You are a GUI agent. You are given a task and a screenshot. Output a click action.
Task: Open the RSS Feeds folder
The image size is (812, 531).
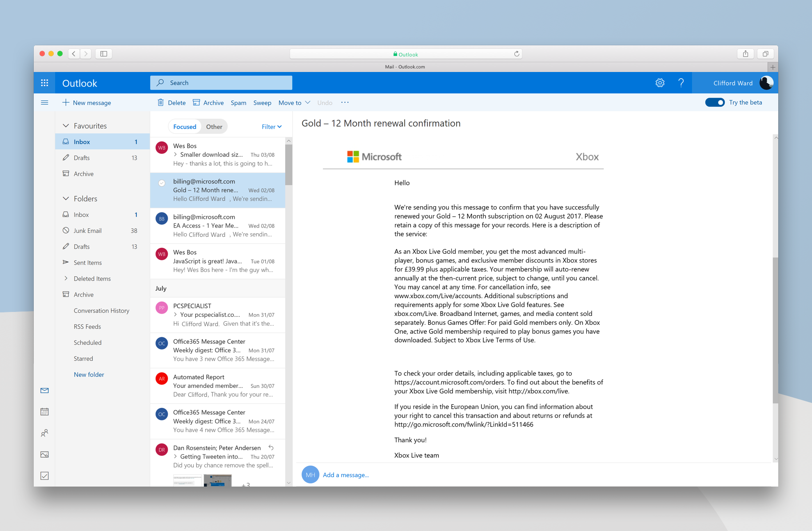(x=103, y=327)
